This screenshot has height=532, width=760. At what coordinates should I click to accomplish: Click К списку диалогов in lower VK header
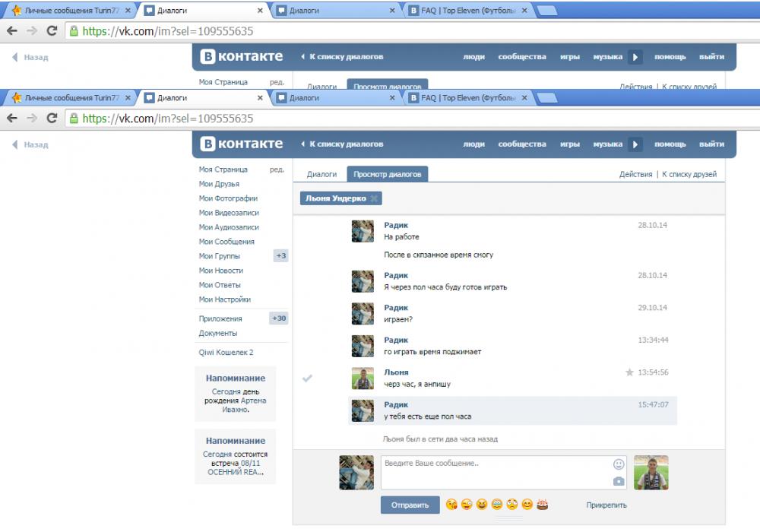point(342,144)
